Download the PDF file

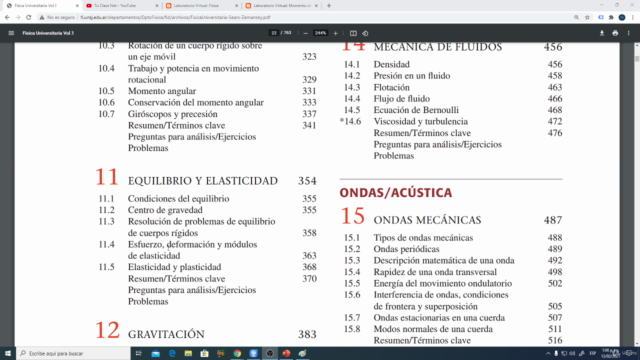[x=602, y=33]
